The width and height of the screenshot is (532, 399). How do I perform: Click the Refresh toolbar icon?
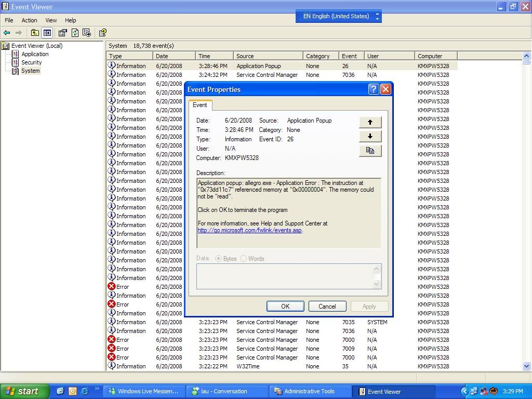click(75, 33)
